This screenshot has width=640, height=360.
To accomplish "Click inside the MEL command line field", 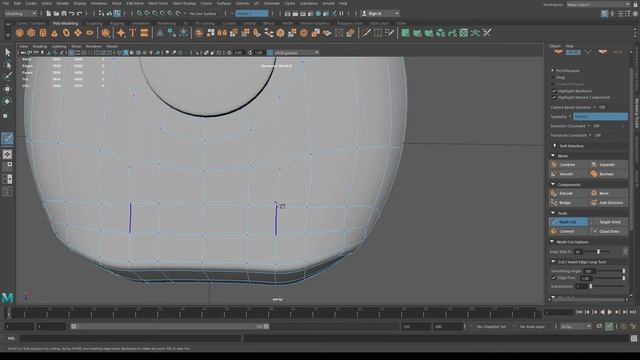I will point(131,338).
